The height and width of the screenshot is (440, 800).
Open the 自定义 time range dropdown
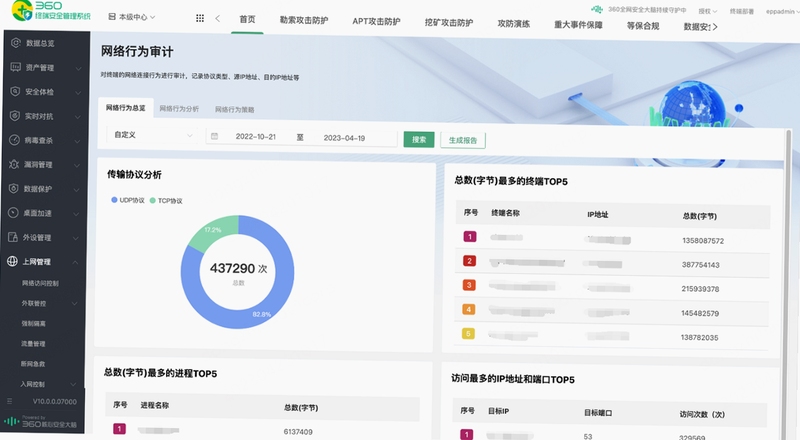click(x=153, y=135)
